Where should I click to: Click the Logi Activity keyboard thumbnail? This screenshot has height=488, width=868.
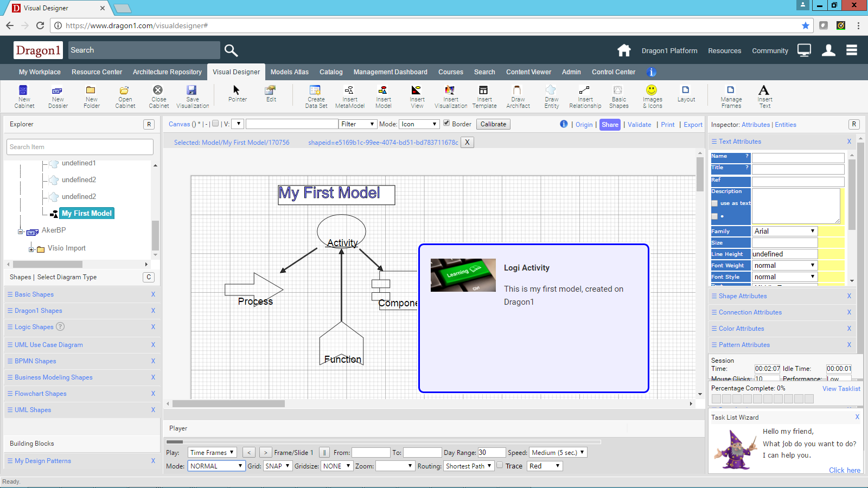463,275
